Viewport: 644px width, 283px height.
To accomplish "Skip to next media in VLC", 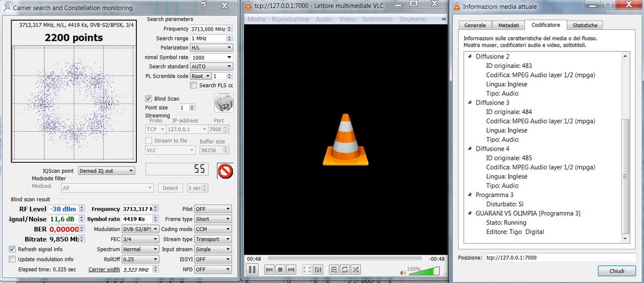I will (291, 270).
